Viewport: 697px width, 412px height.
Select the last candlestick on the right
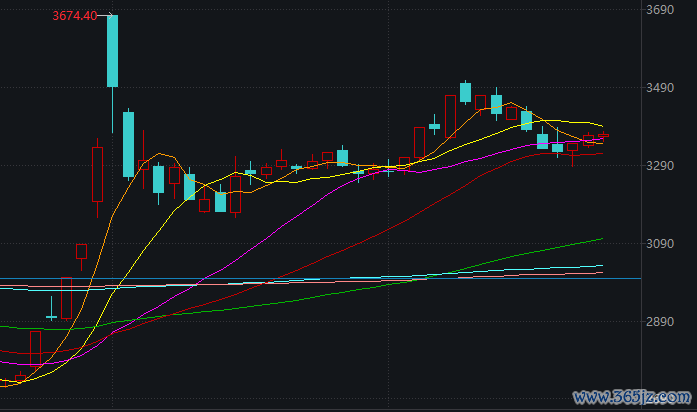tap(603, 136)
